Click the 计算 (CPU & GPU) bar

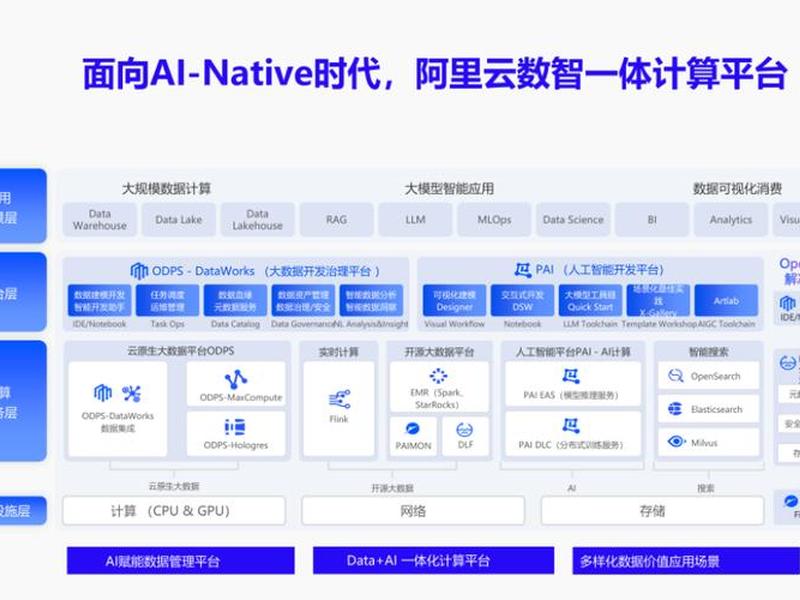[174, 511]
